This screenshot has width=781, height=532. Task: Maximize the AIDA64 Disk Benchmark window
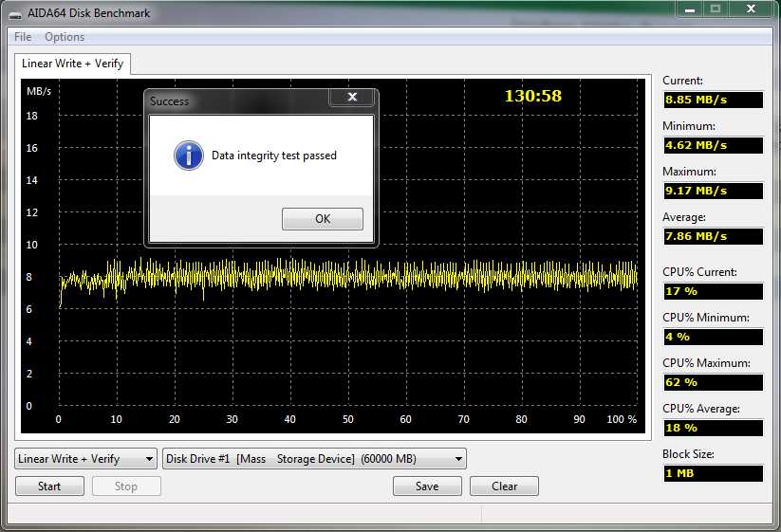(715, 9)
